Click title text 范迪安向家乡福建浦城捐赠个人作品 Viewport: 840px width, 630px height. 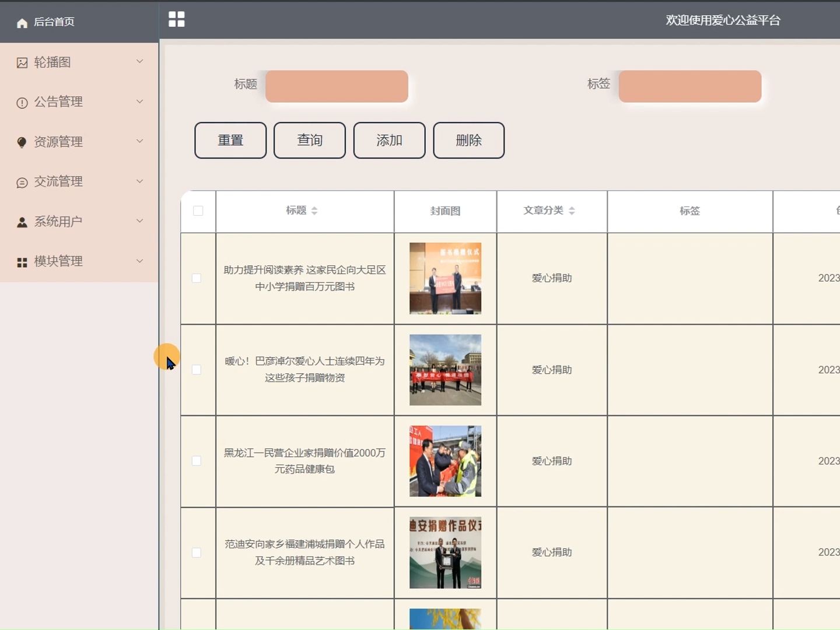click(304, 544)
